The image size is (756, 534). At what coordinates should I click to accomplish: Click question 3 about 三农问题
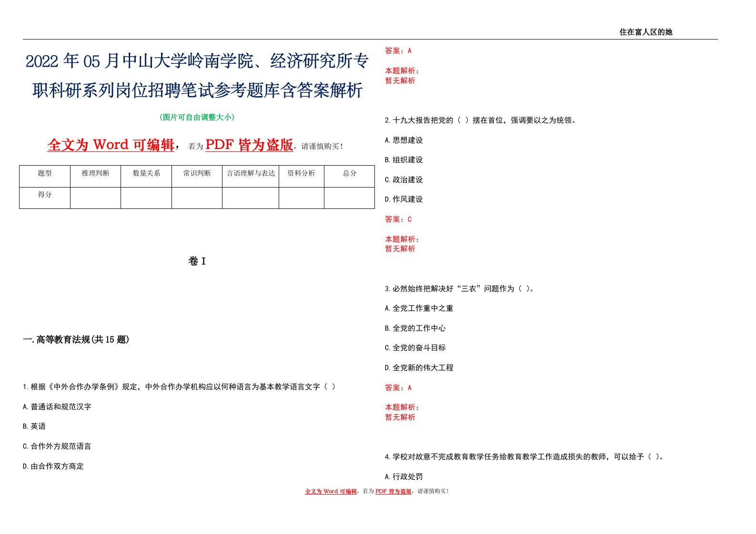tap(460, 289)
